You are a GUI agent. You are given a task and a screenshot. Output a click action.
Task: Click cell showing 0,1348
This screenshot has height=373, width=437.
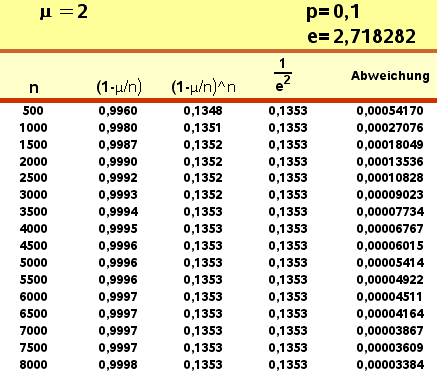203,111
